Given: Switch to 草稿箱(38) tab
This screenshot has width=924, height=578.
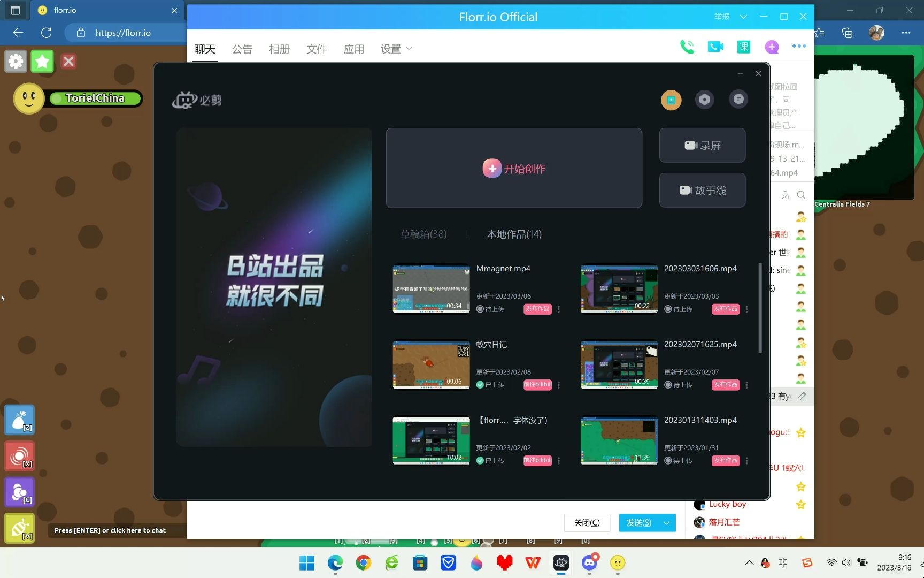Looking at the screenshot, I should (x=423, y=234).
